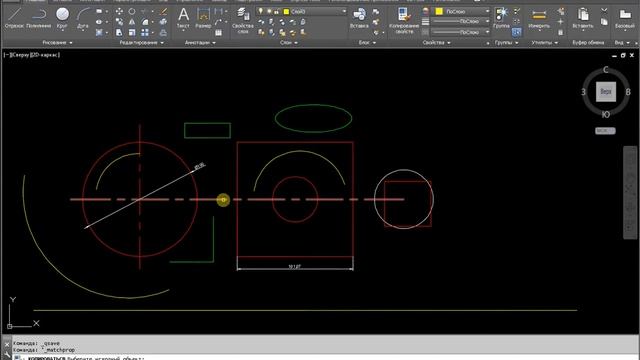Toggle layer on/off light bulb icon
Image resolution: width=640 pixels, height=360 pixels.
click(x=260, y=11)
